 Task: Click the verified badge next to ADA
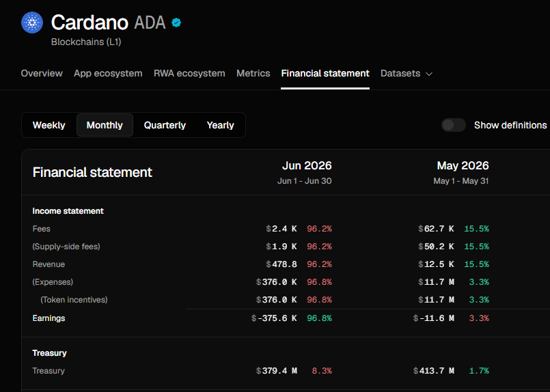pyautogui.click(x=176, y=23)
